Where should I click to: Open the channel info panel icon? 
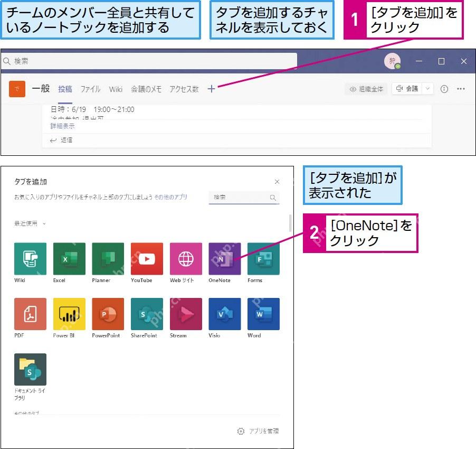(444, 89)
